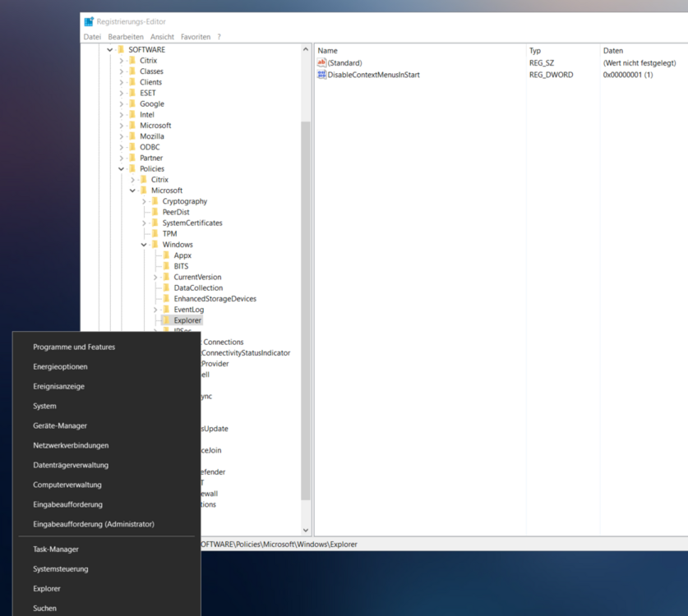Select the Cryptography key folder icon

tap(155, 200)
